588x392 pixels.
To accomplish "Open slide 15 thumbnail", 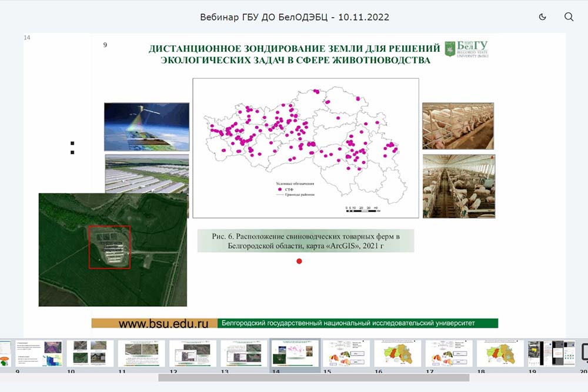I will click(x=346, y=354).
